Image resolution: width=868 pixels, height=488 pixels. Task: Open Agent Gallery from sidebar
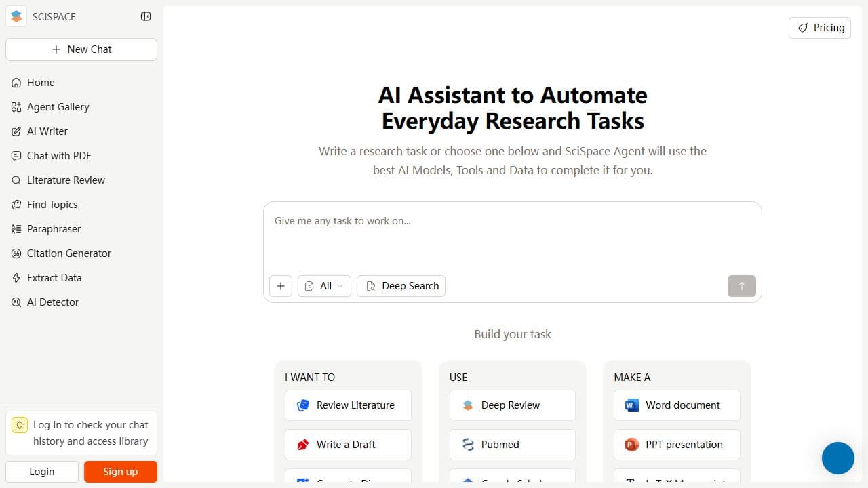[x=58, y=107]
